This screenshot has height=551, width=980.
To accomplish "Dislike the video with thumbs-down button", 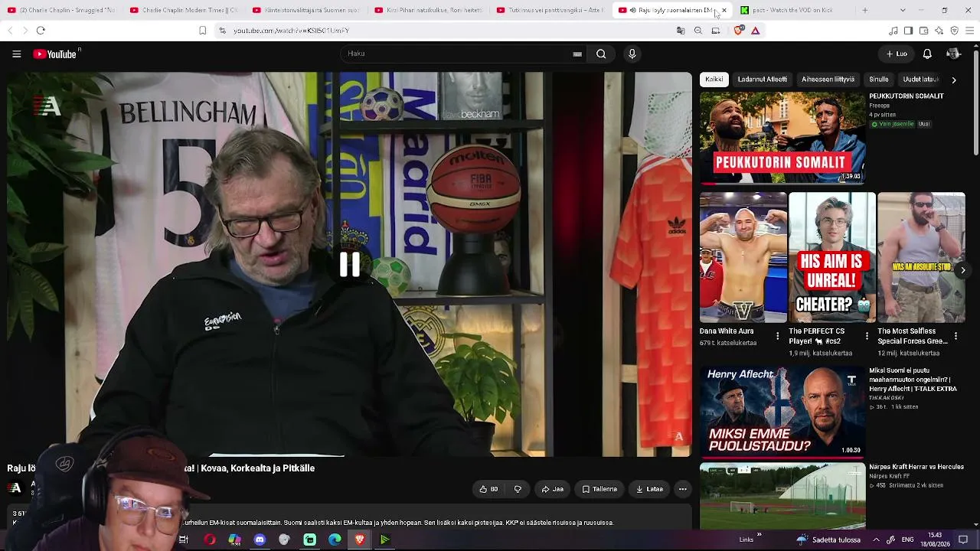I will click(518, 489).
